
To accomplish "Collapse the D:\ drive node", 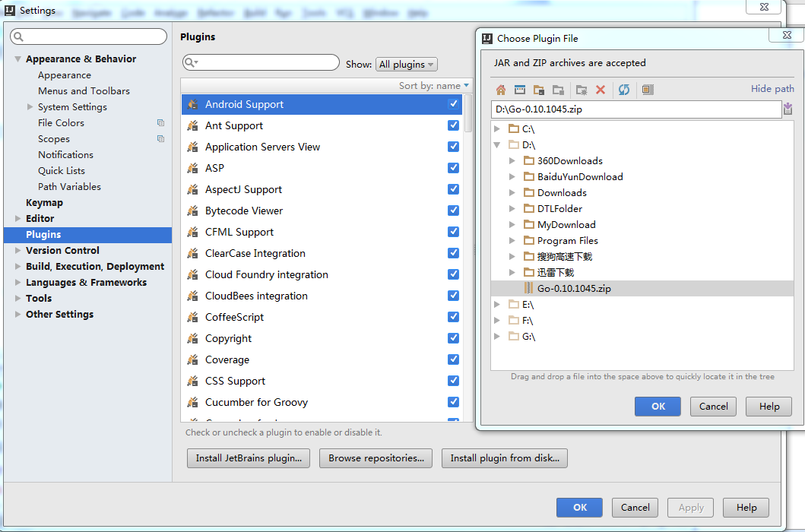I will coord(497,145).
